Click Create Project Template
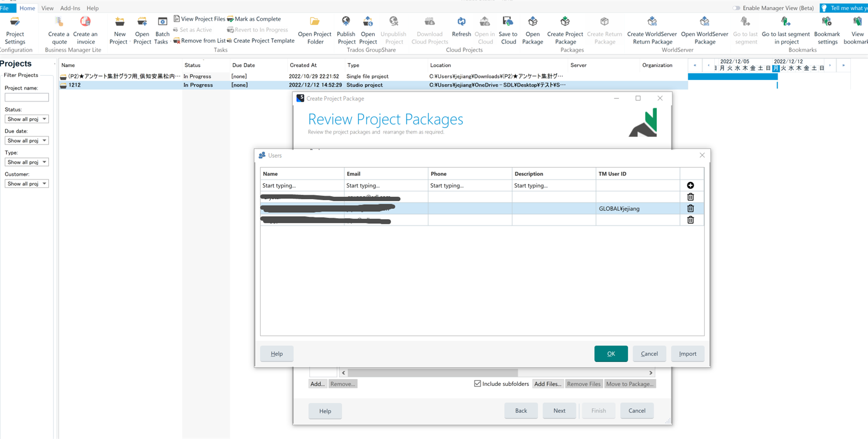Viewport: 868px width, 439px height. (x=260, y=41)
